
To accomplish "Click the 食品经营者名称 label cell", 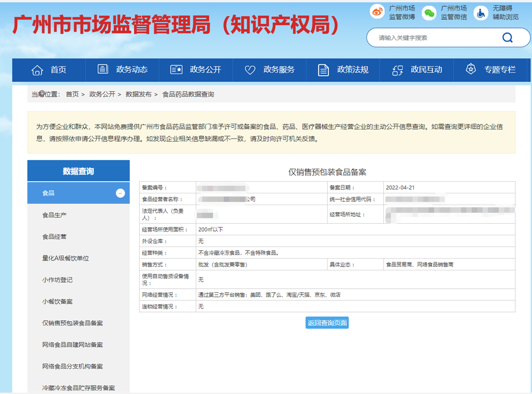I will 168,199.
